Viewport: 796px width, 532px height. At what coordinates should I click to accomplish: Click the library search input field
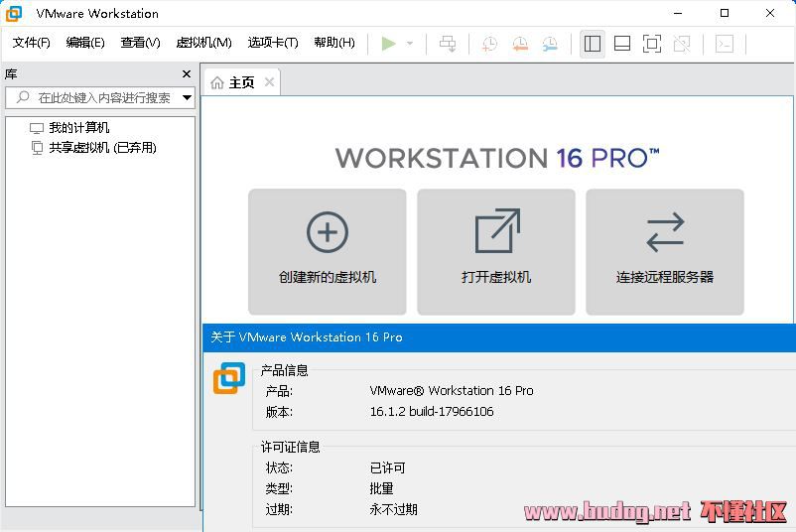click(x=99, y=97)
